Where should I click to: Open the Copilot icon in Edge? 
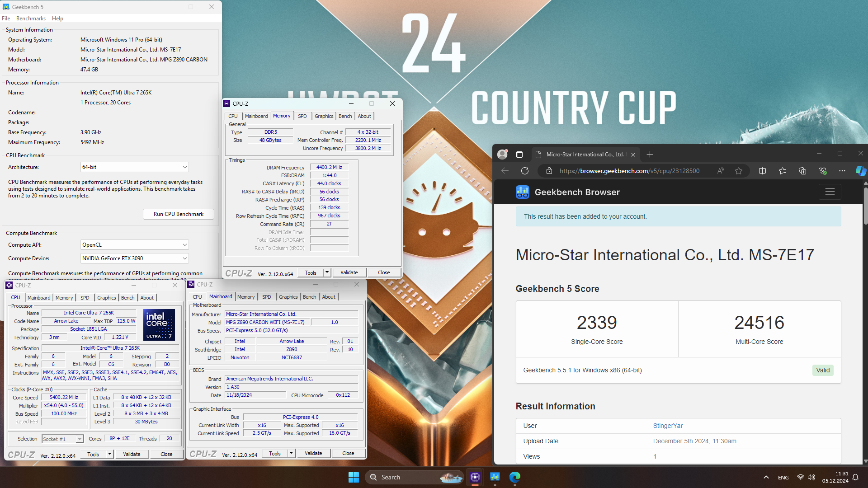click(860, 171)
